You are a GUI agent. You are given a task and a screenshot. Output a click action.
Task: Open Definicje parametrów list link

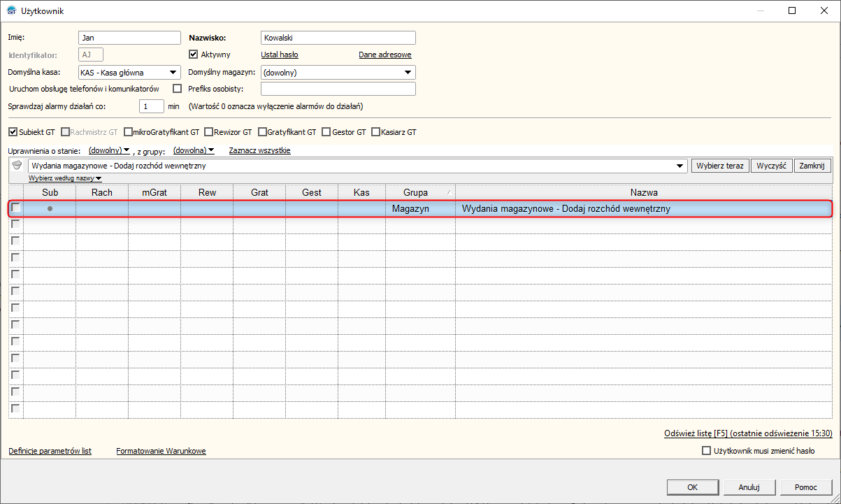(x=50, y=451)
